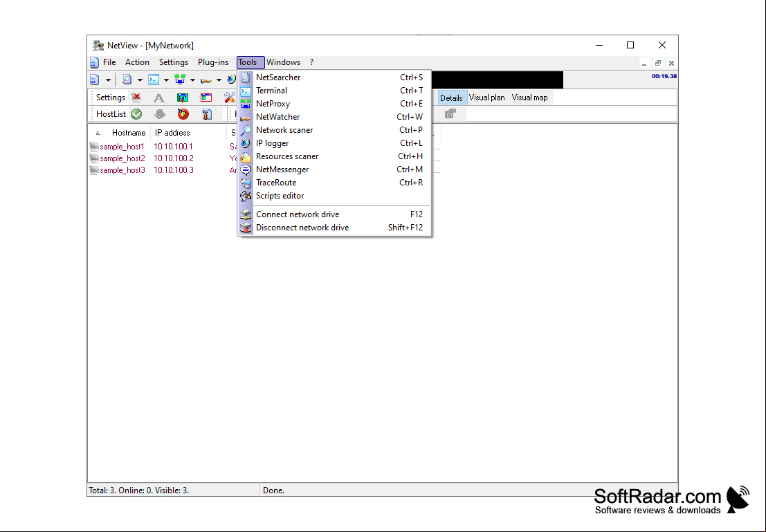Open the Settings menu in menu bar
Image resolution: width=766 pixels, height=532 pixels.
pyautogui.click(x=174, y=62)
